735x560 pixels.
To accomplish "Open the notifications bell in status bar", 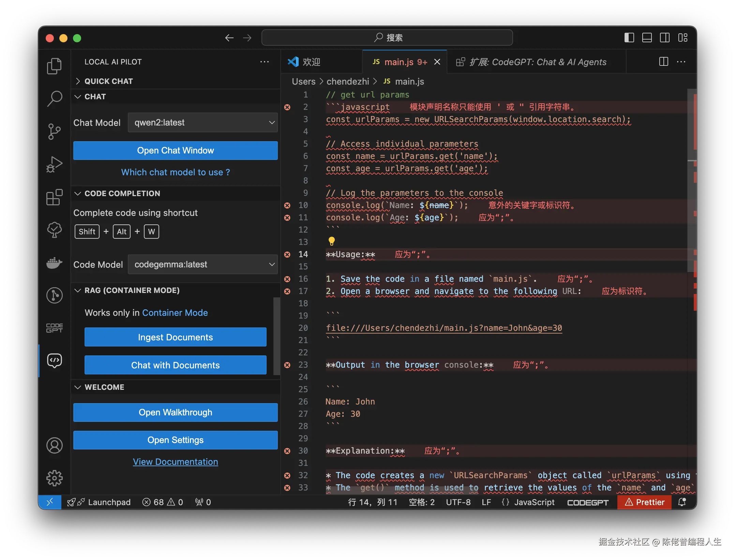I will point(682,502).
